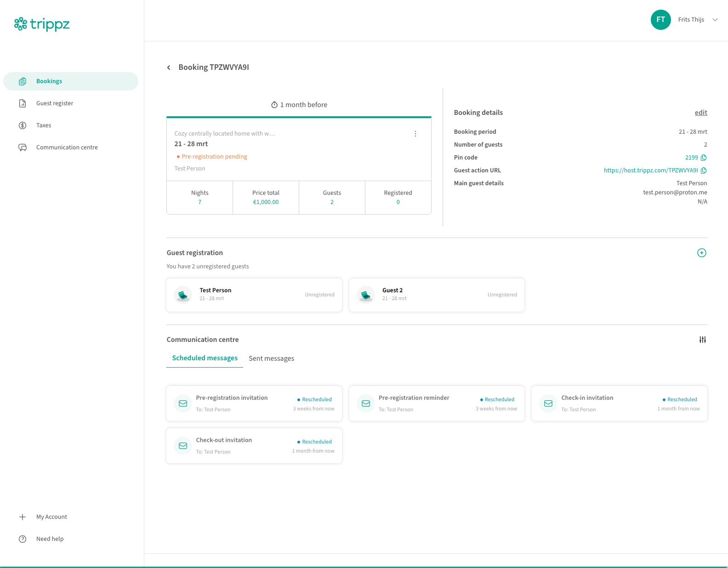Viewport: 728px width, 568px height.
Task: Expand the Frits Thijs account dropdown
Action: [715, 20]
